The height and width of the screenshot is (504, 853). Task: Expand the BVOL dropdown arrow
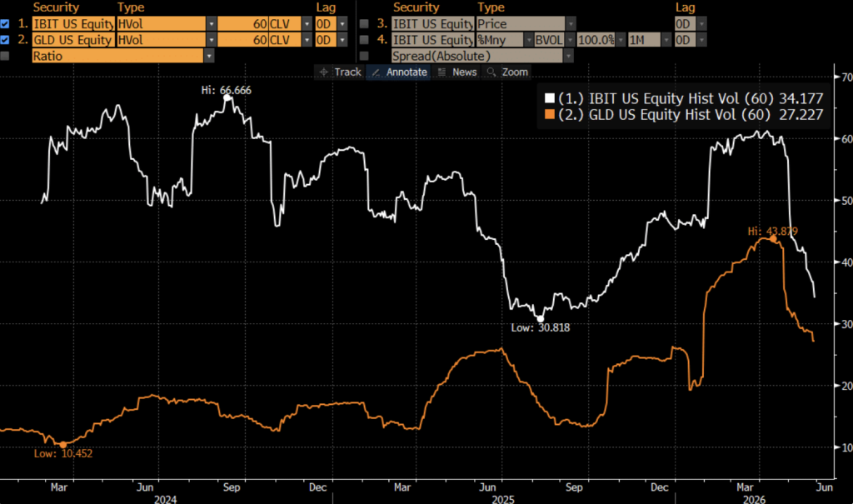(x=570, y=40)
